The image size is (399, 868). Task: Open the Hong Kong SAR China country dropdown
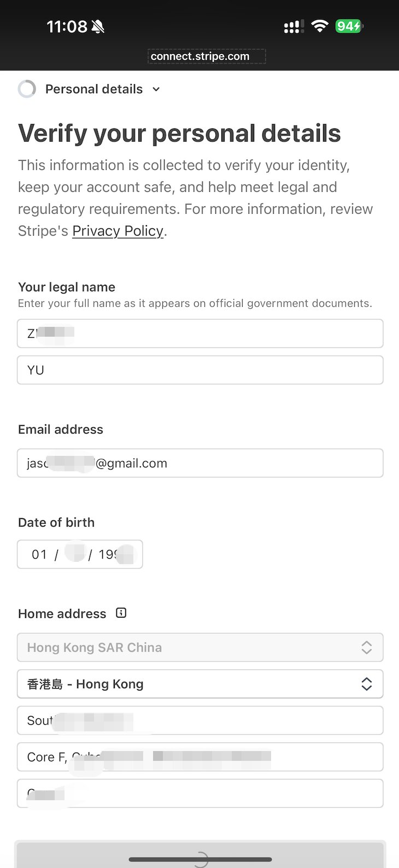point(200,647)
